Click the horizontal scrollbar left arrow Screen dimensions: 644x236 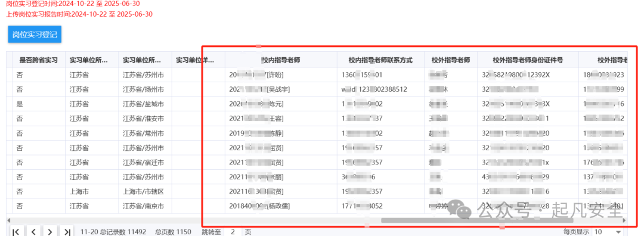point(9,221)
